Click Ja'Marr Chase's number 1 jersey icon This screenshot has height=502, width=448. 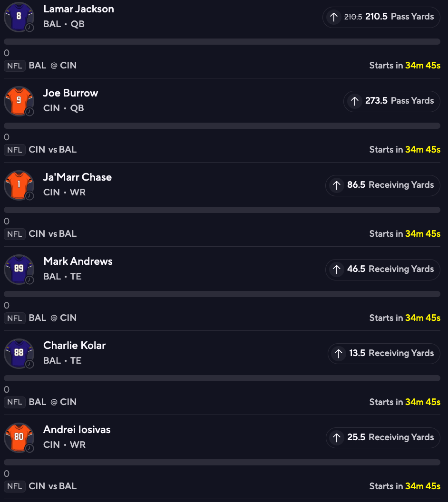point(19,185)
